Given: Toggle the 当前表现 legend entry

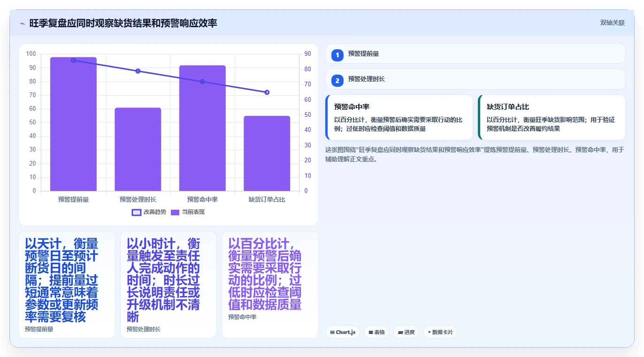Looking at the screenshot, I should coord(187,212).
